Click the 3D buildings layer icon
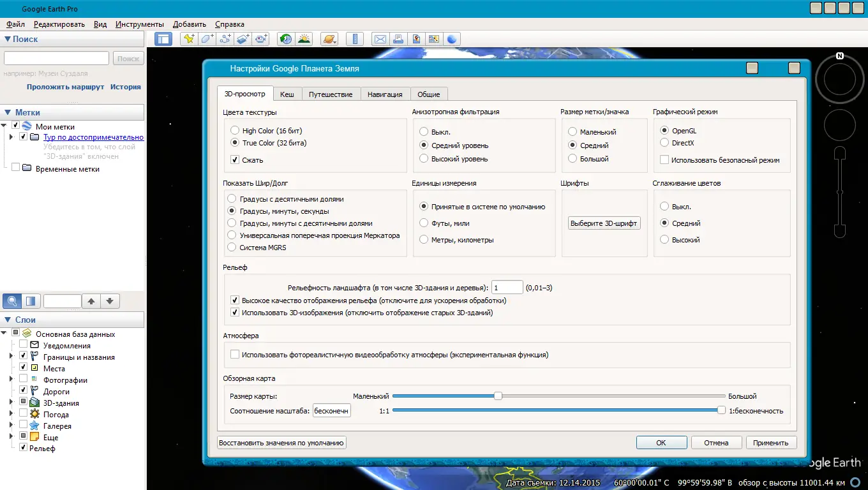This screenshot has height=490, width=868. [x=34, y=403]
